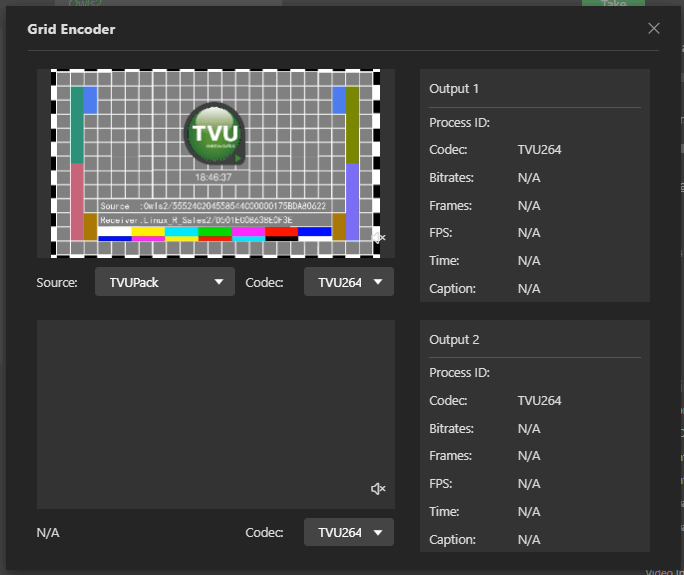Screen dimensions: 684x575
Task: Click Output 1 Bitrates N/A value
Action: tap(529, 178)
